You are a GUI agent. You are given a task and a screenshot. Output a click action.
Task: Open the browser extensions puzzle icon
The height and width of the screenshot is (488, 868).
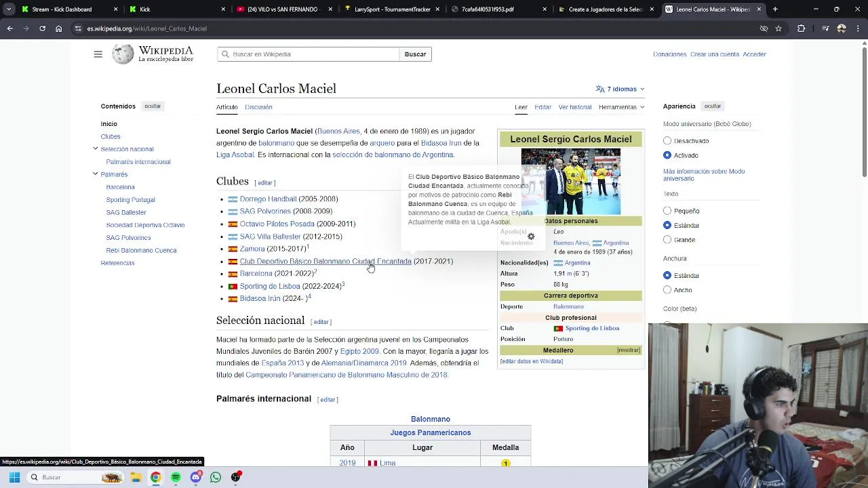(x=802, y=28)
